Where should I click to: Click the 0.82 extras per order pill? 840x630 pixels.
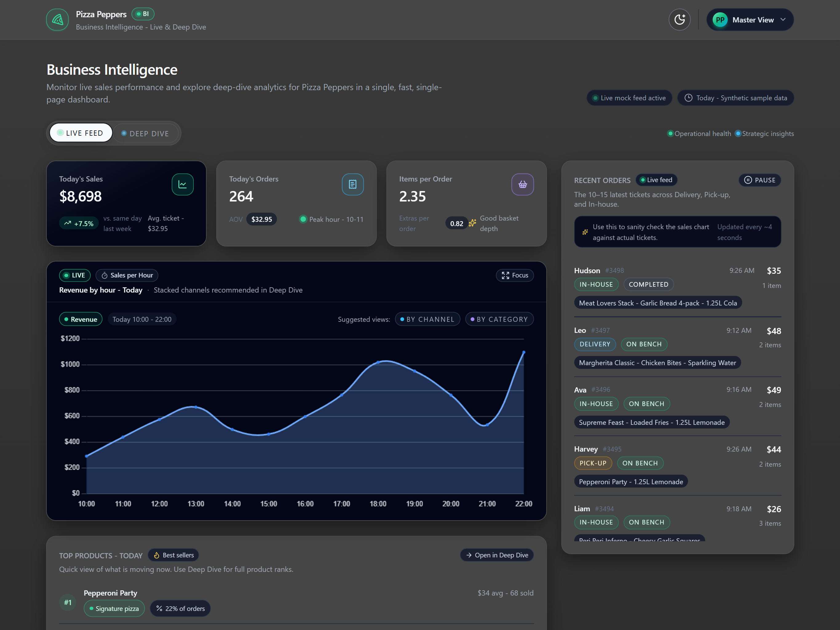[457, 223]
